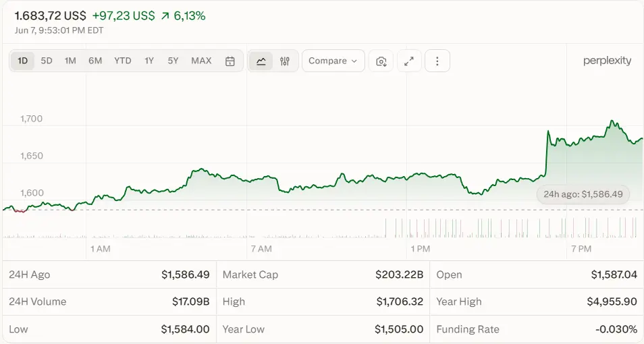Screen dimensions: 644x344
Task: Open the custom date range calendar icon
Action: coord(230,61)
